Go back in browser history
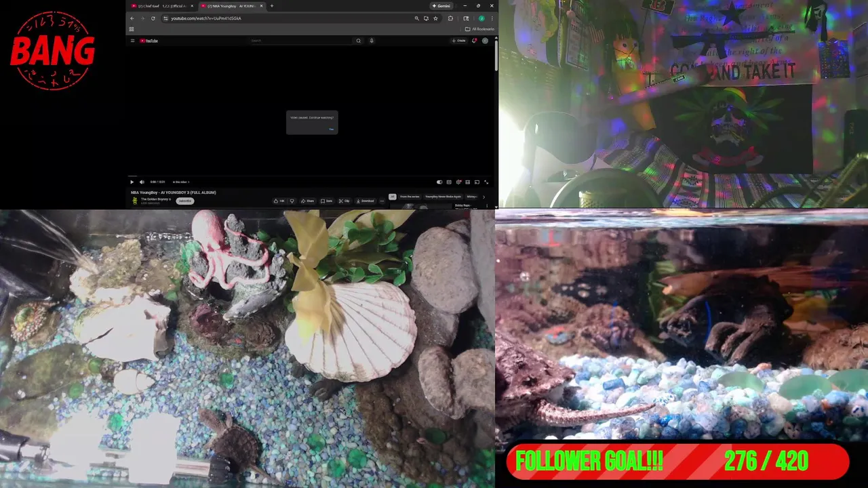This screenshot has height=488, width=868. coord(132,18)
